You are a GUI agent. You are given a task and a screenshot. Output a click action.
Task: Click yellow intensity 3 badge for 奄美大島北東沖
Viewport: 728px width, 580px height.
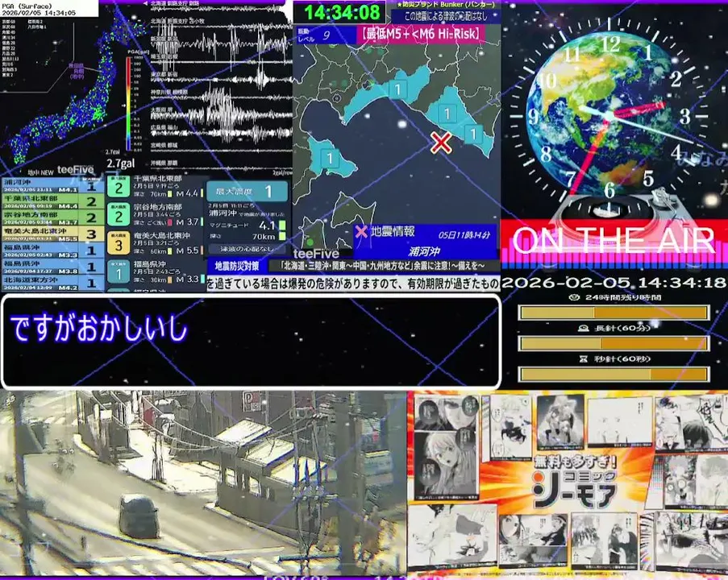click(x=119, y=244)
